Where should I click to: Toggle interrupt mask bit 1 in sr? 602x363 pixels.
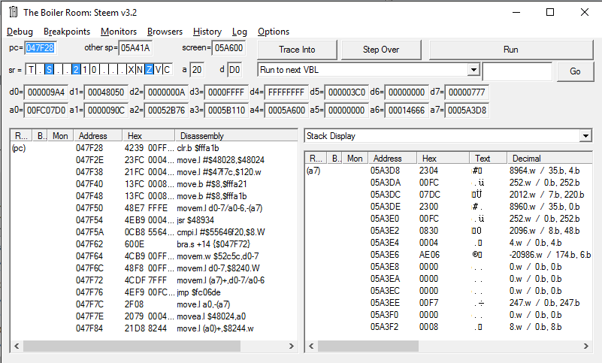pos(85,70)
